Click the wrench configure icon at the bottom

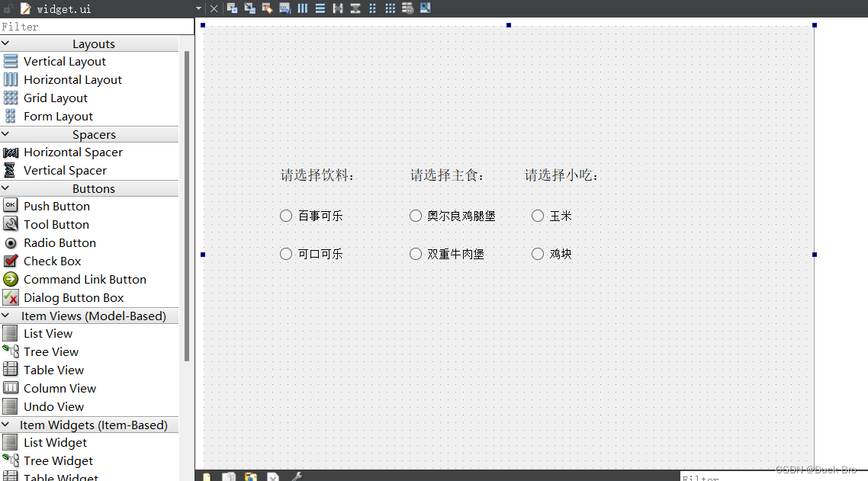(297, 476)
